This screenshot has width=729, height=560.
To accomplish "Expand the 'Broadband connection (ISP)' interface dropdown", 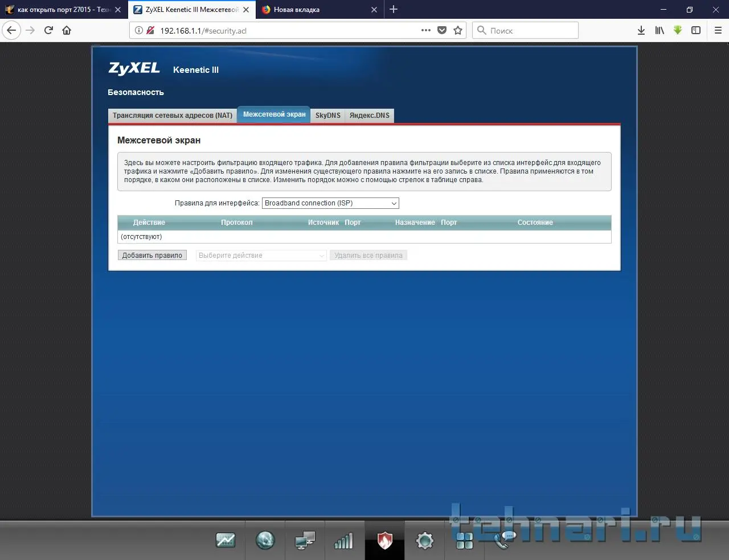I will tap(330, 203).
